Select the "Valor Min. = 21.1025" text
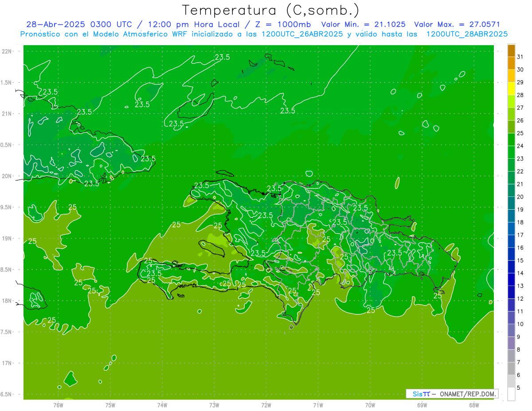 (x=363, y=24)
